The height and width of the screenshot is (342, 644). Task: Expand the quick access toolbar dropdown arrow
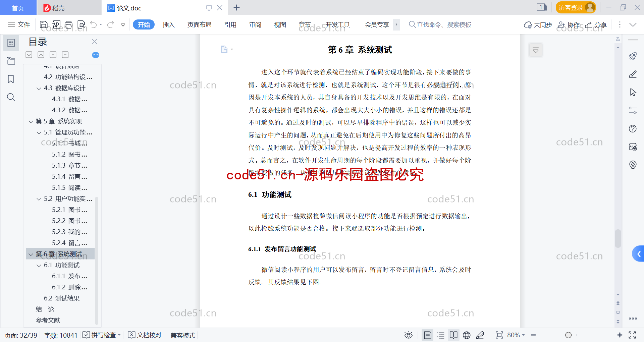coord(123,24)
